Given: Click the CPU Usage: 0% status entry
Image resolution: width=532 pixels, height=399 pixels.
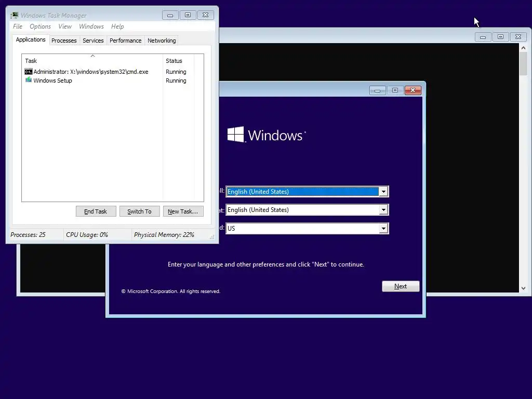Looking at the screenshot, I should point(87,235).
